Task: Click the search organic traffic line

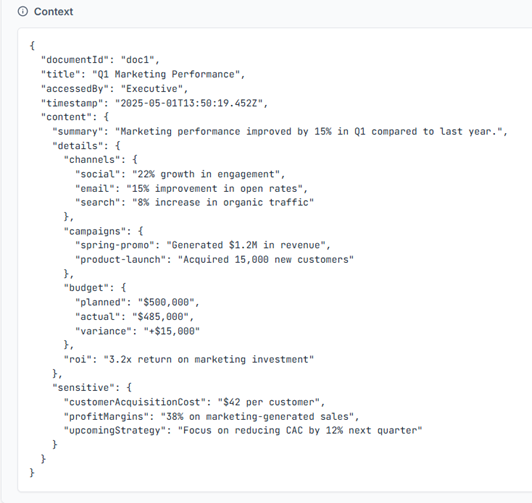Action: [194, 202]
